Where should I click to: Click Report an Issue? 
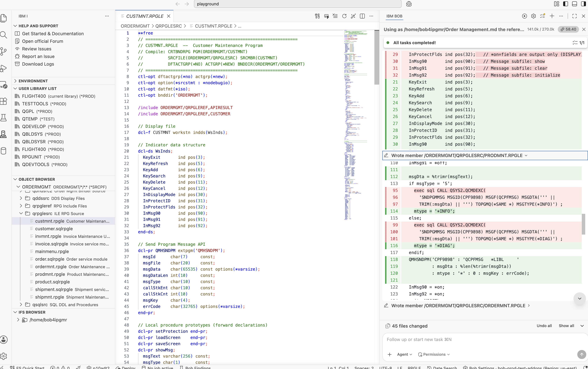point(38,56)
